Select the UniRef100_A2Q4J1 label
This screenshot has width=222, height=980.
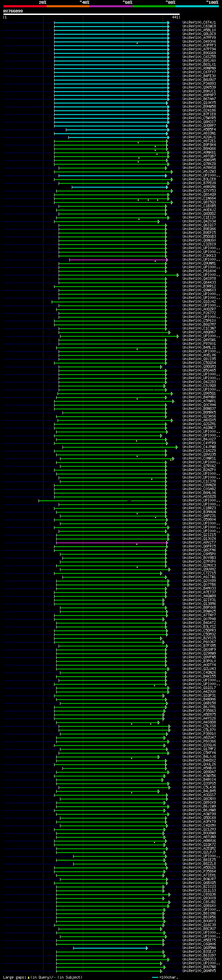[199, 137]
